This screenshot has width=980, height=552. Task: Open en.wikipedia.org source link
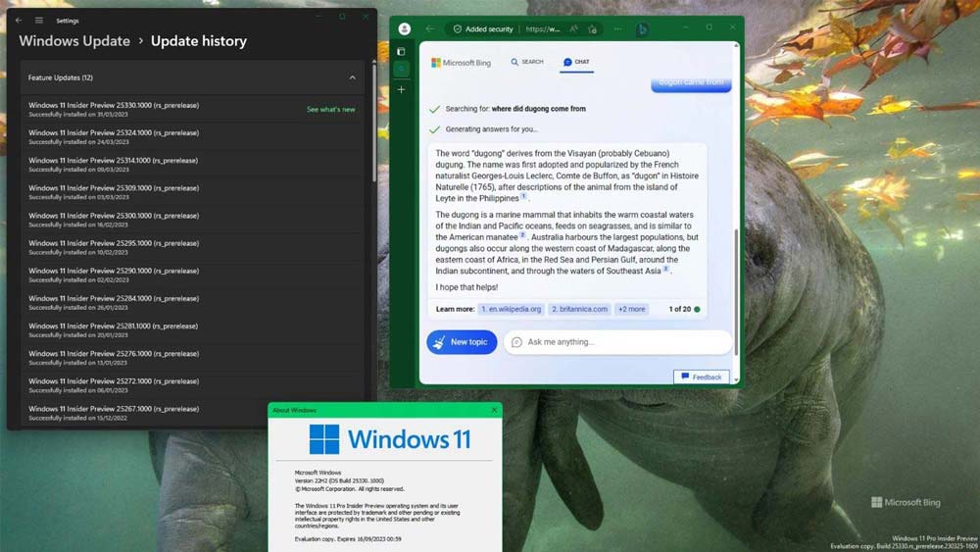[x=511, y=309]
